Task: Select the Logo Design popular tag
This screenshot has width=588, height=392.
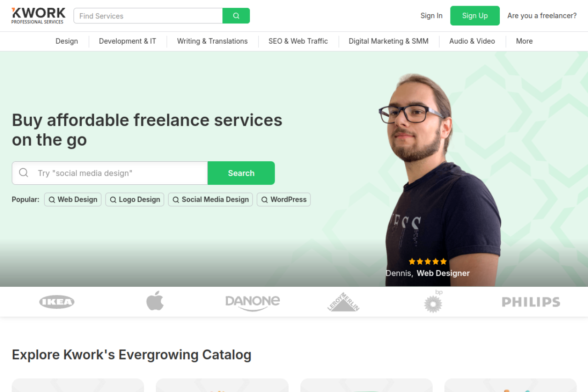Action: pos(135,199)
